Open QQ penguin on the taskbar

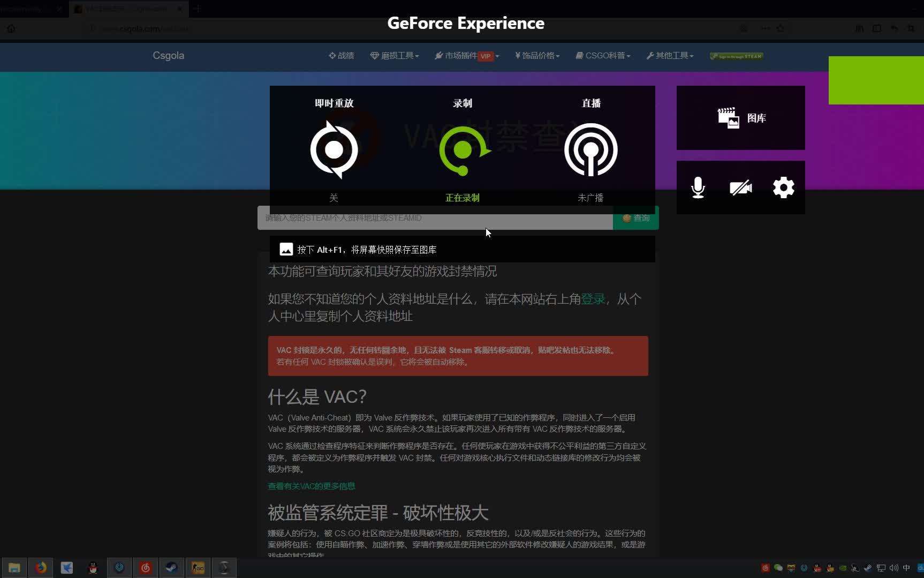[x=93, y=568]
